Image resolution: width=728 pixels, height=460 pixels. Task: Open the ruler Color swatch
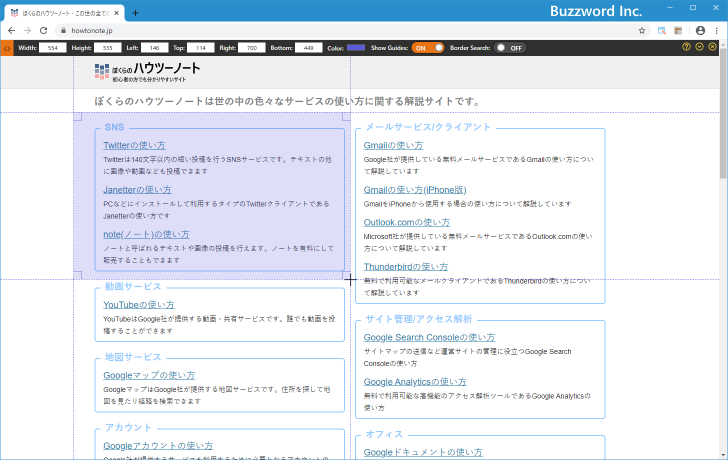pos(356,48)
